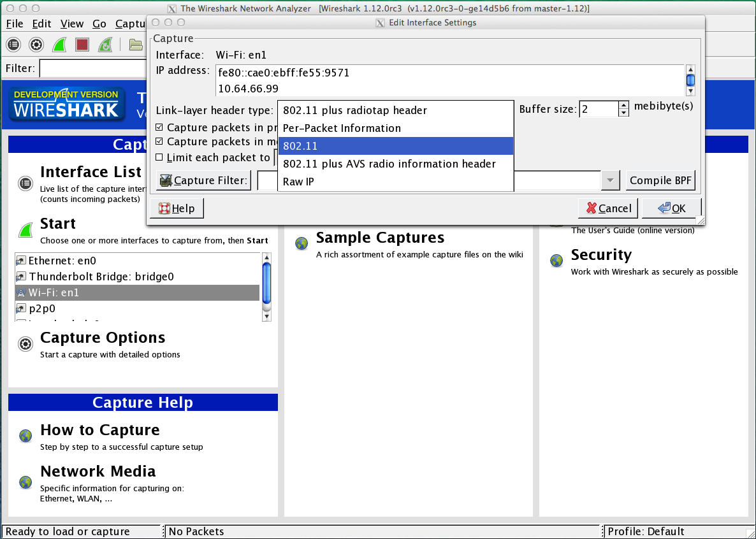This screenshot has height=539, width=756.
Task: Click the IP address list scrollbar thumb
Action: coord(690,80)
